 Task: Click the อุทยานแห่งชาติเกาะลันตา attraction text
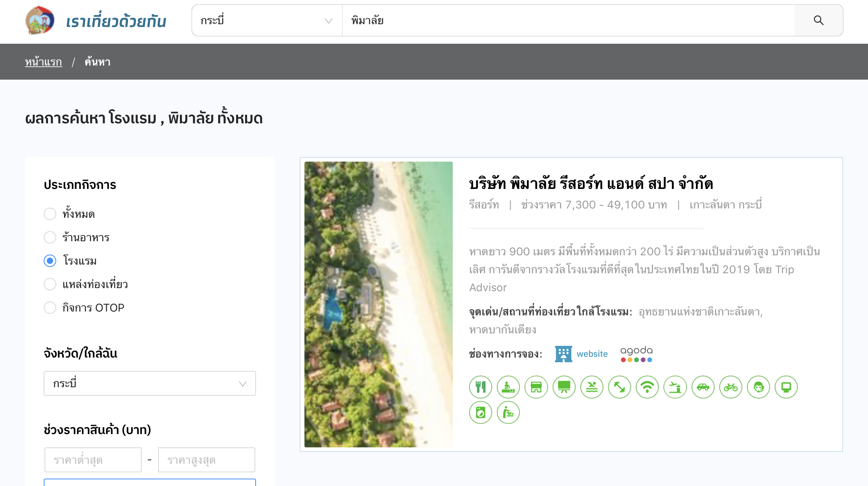701,312
